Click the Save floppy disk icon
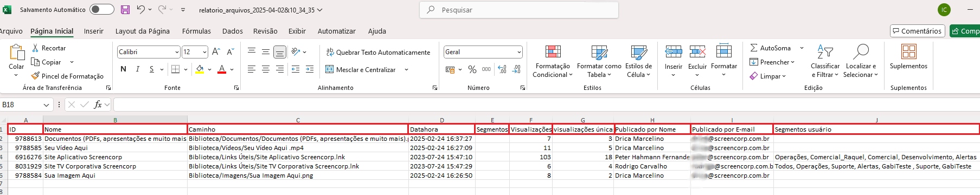Viewport: 980px width, 195px height. coord(125,10)
